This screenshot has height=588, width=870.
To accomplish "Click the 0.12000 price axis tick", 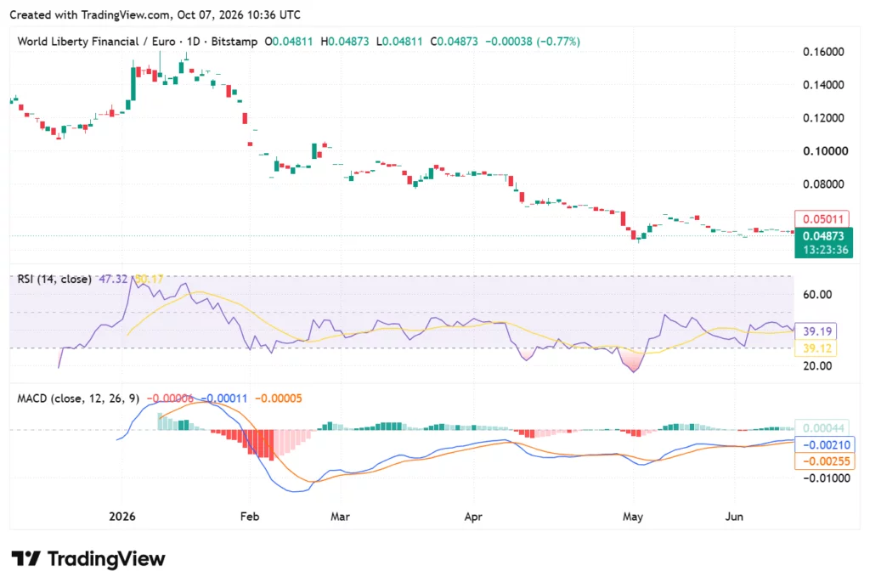I will 823,117.
